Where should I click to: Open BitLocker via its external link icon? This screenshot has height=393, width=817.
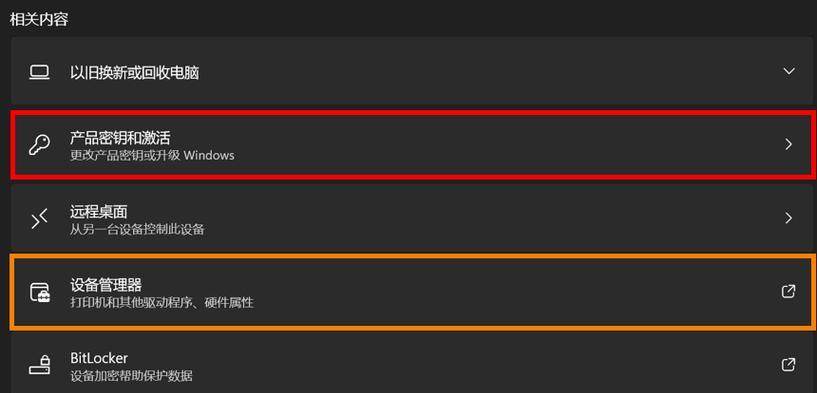coord(789,365)
